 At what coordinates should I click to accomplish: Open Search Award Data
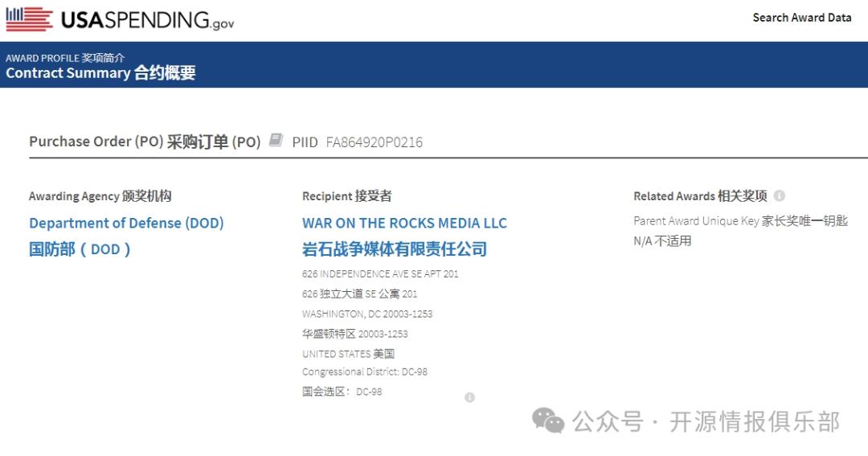(x=801, y=18)
